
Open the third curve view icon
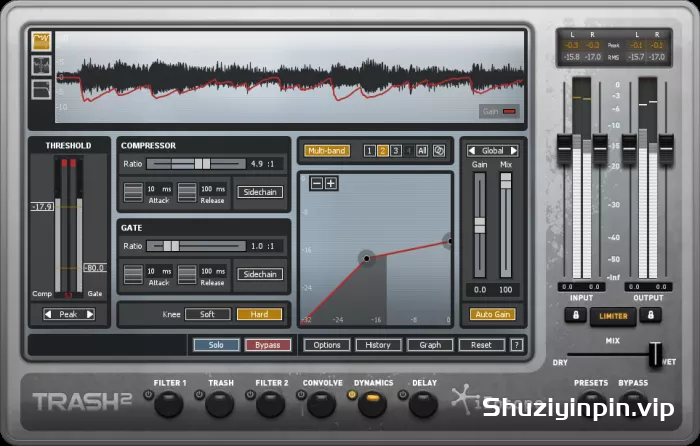point(41,90)
